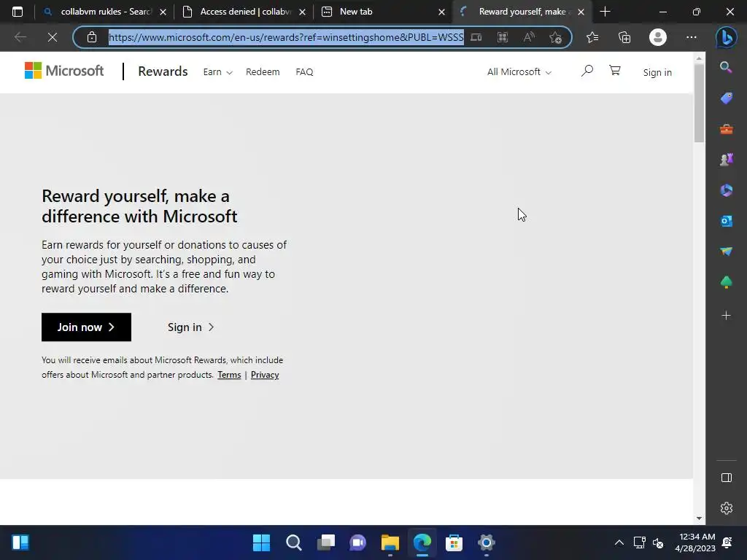The height and width of the screenshot is (560, 747).
Task: Show hidden system tray icons
Action: click(619, 542)
